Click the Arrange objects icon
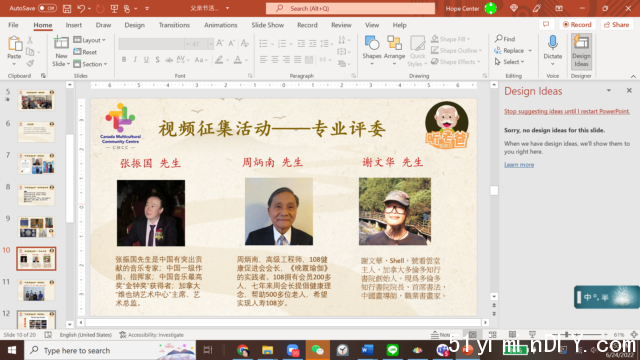640x360 pixels. (394, 43)
